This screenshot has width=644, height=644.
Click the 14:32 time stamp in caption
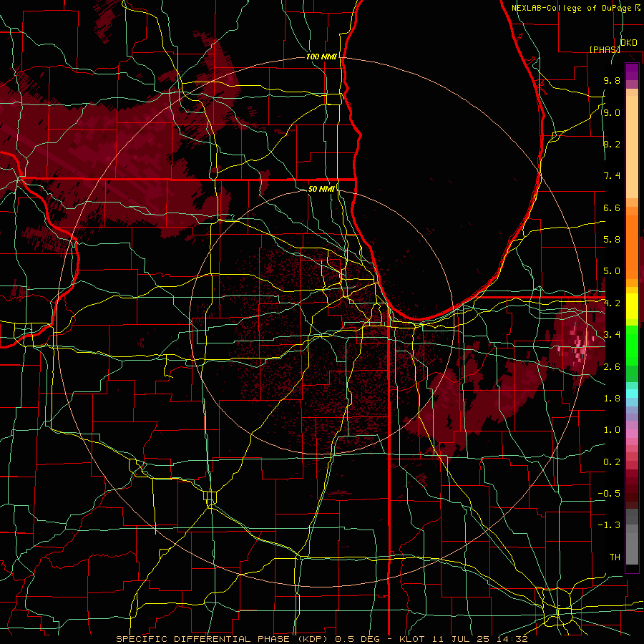pyautogui.click(x=511, y=639)
